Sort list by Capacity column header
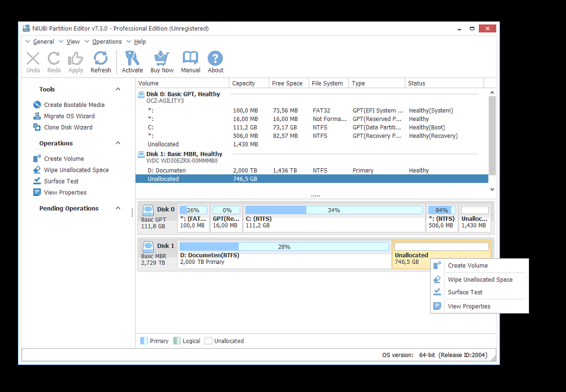566x392 pixels. [x=244, y=83]
